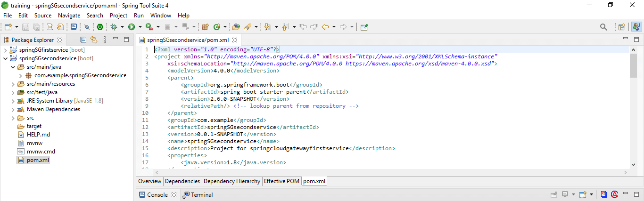Switch to the Overview editor tab
Screen dimensions: 644x201
click(x=149, y=181)
